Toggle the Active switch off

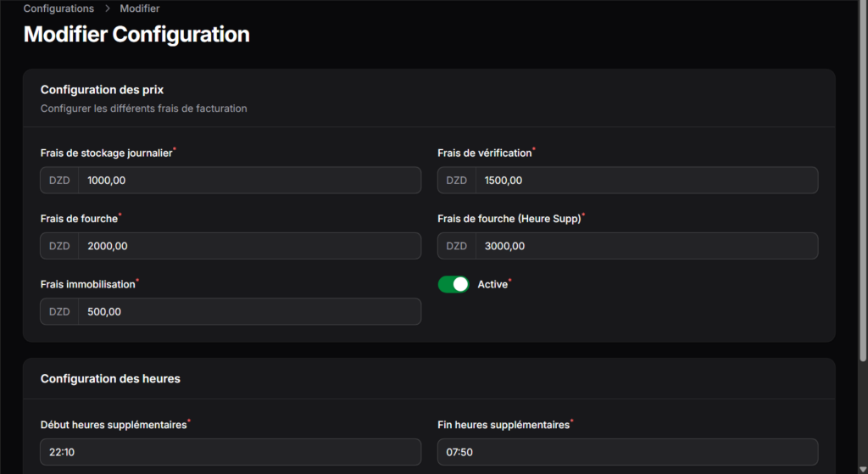tap(453, 284)
